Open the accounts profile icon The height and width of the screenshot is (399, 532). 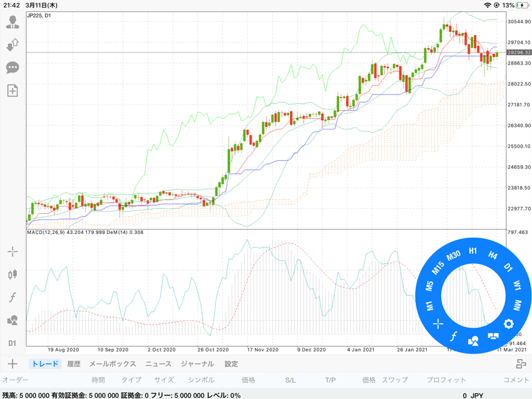pos(13,22)
